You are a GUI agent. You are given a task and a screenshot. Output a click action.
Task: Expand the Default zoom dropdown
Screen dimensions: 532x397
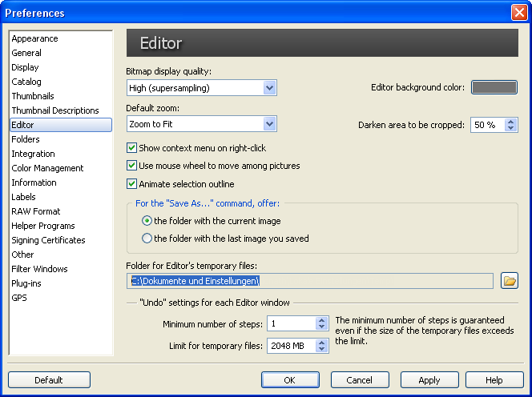pos(270,124)
